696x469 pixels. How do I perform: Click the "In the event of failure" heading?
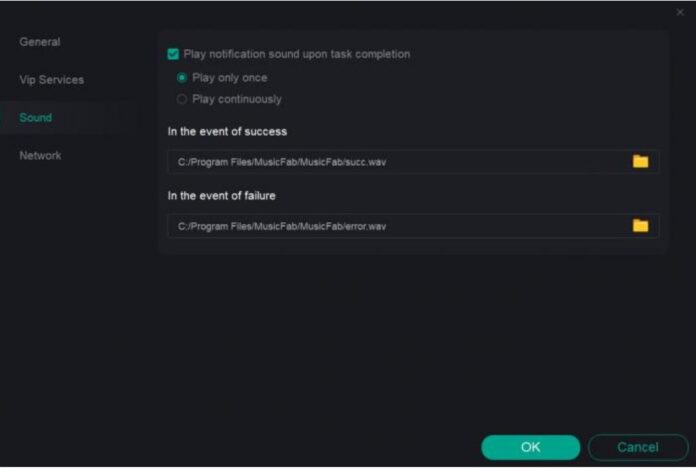[x=221, y=196]
